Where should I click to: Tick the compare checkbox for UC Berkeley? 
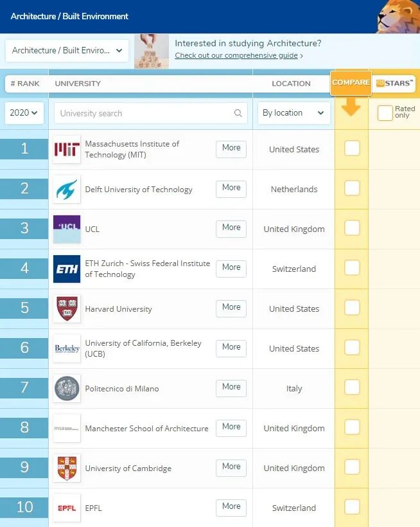click(x=352, y=347)
